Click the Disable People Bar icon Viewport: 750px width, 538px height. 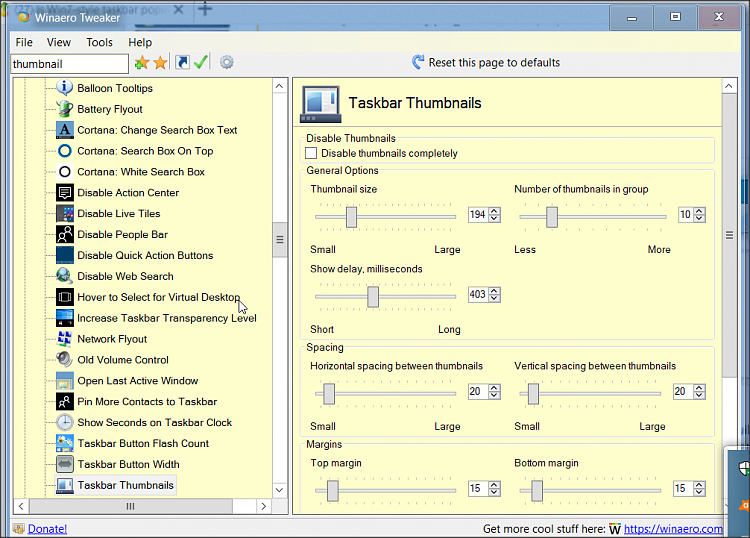coord(65,234)
